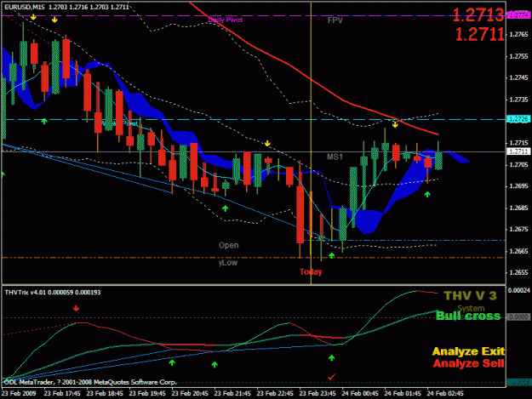Click the THV V 3 title
This screenshot has height=399, width=532.
tap(470, 296)
